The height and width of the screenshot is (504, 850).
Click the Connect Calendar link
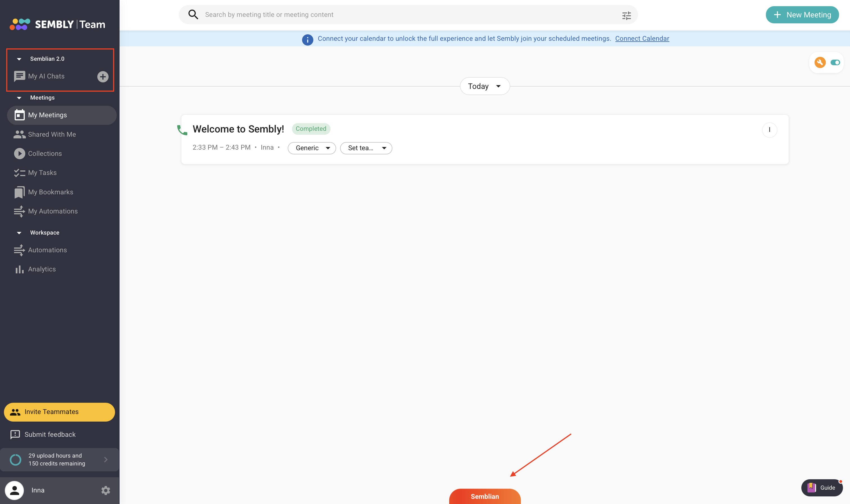coord(642,38)
